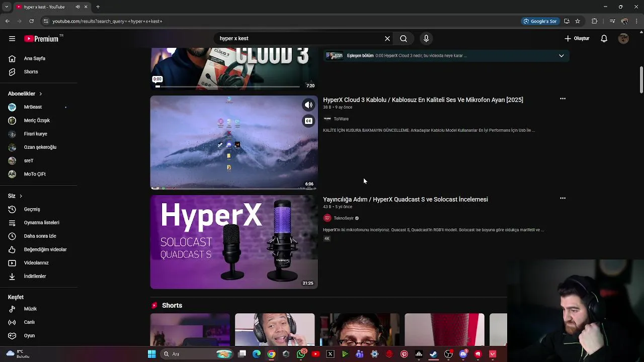The width and height of the screenshot is (644, 362).
Task: Expand the Eşleşen bölüm chapter dropdown
Action: 561,56
